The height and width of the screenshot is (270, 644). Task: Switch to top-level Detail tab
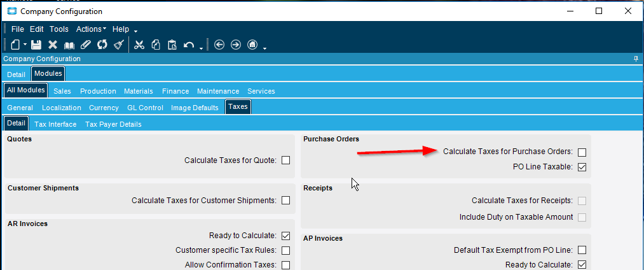pyautogui.click(x=17, y=75)
